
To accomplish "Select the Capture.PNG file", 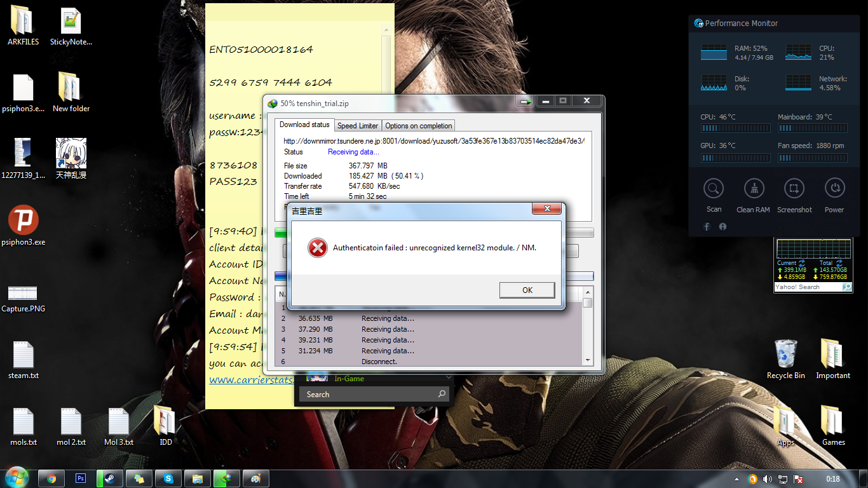I will click(24, 297).
